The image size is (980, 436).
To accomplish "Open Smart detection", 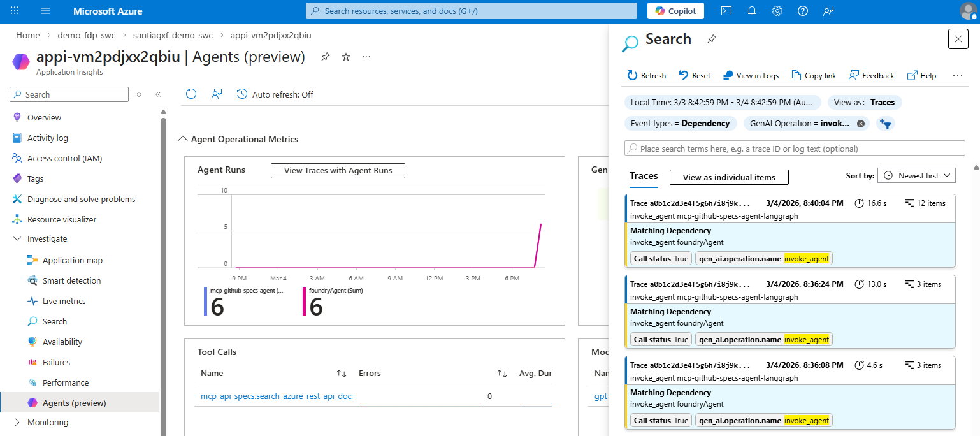I will pyautogui.click(x=71, y=280).
